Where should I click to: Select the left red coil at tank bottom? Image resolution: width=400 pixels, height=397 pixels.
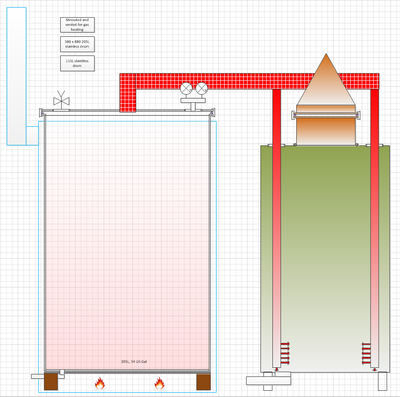[x=285, y=353]
